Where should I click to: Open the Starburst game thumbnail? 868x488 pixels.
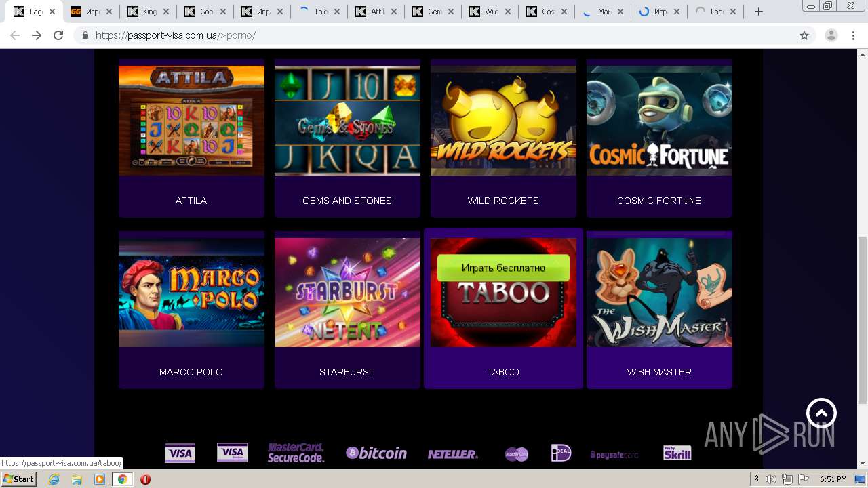tap(347, 292)
